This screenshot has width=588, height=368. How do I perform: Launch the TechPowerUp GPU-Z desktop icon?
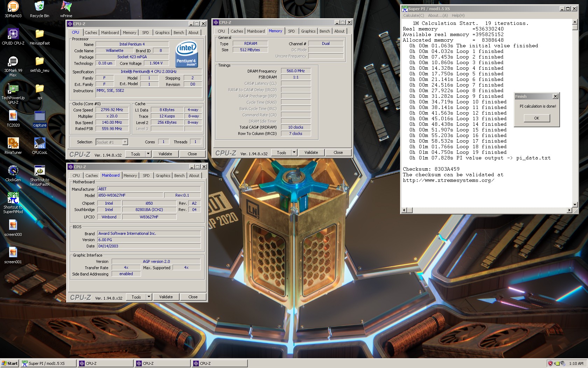coord(13,94)
